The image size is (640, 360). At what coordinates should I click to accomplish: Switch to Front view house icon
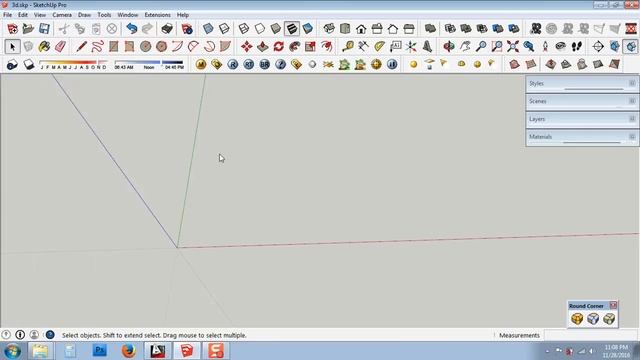pyautogui.click(x=361, y=29)
